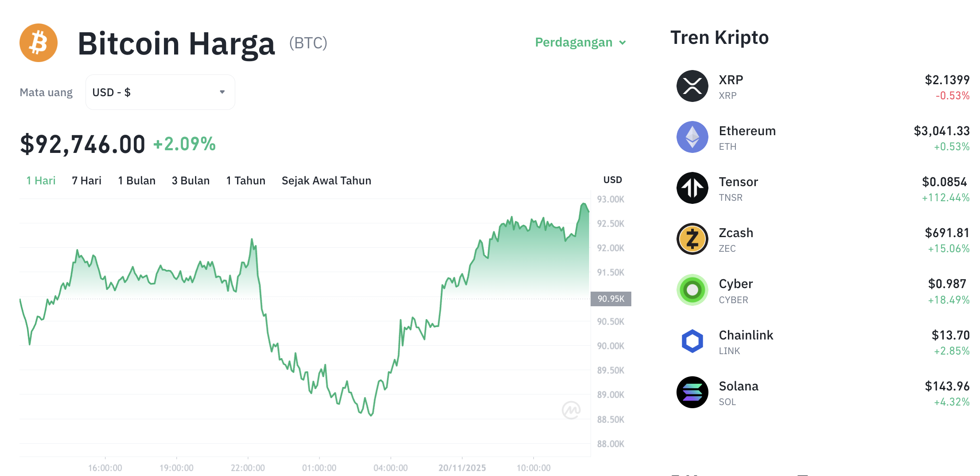The height and width of the screenshot is (476, 980).
Task: Click the Bitcoin logo icon
Action: pos(39,43)
